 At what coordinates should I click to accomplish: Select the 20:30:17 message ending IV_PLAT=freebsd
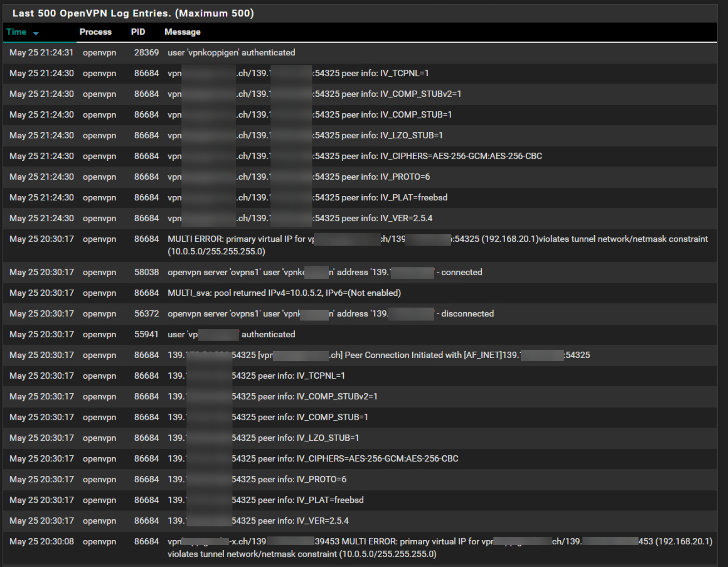pyautogui.click(x=266, y=500)
